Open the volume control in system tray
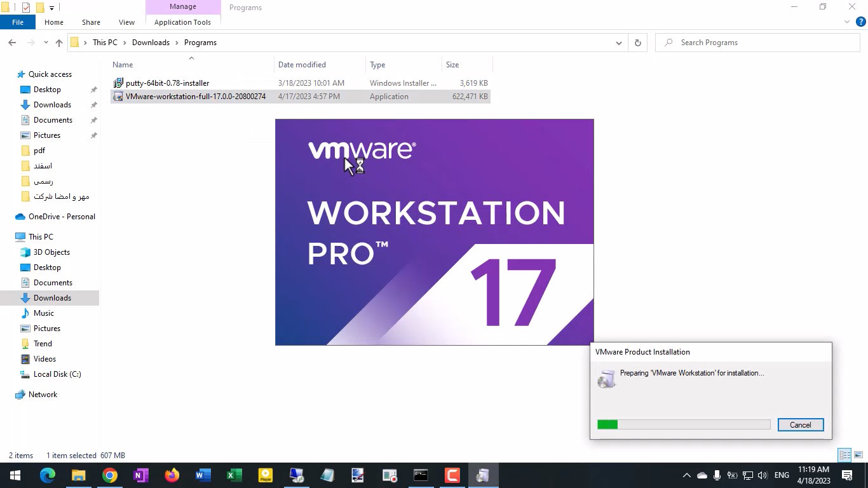The width and height of the screenshot is (868, 488). point(763,475)
